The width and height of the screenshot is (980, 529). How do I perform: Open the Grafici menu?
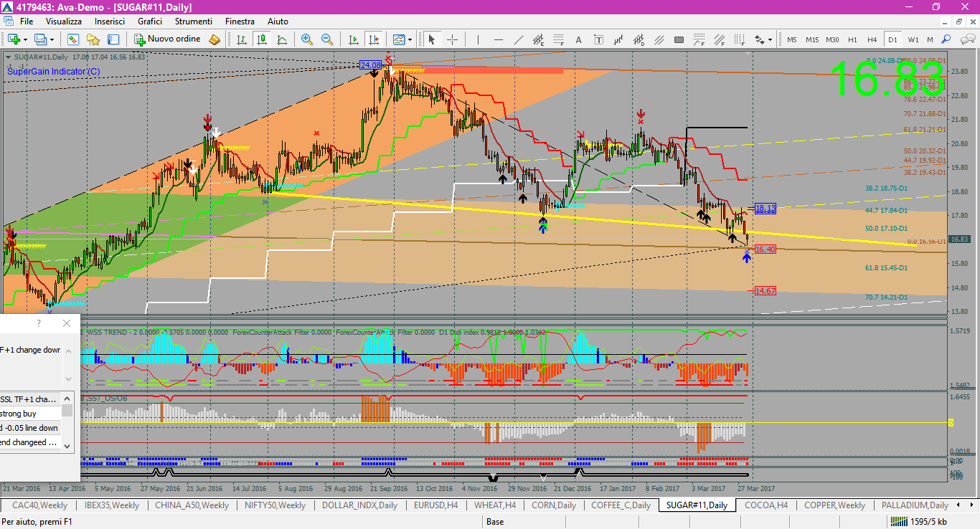150,22
